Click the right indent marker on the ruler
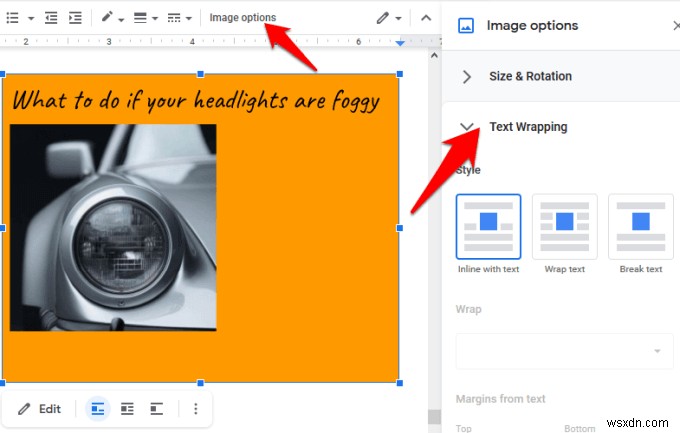Viewport: 680px width, 433px height. (x=400, y=43)
